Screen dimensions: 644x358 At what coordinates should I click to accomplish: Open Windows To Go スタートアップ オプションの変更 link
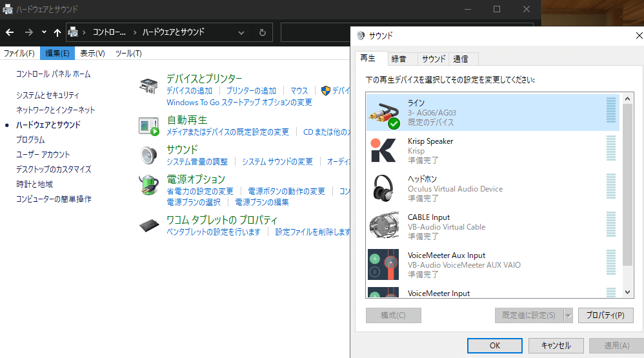tap(239, 102)
